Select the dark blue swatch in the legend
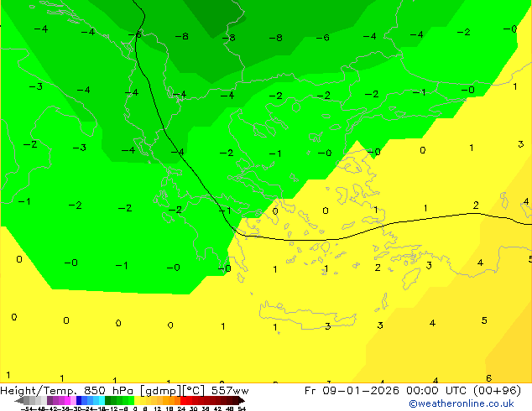 click(x=79, y=400)
